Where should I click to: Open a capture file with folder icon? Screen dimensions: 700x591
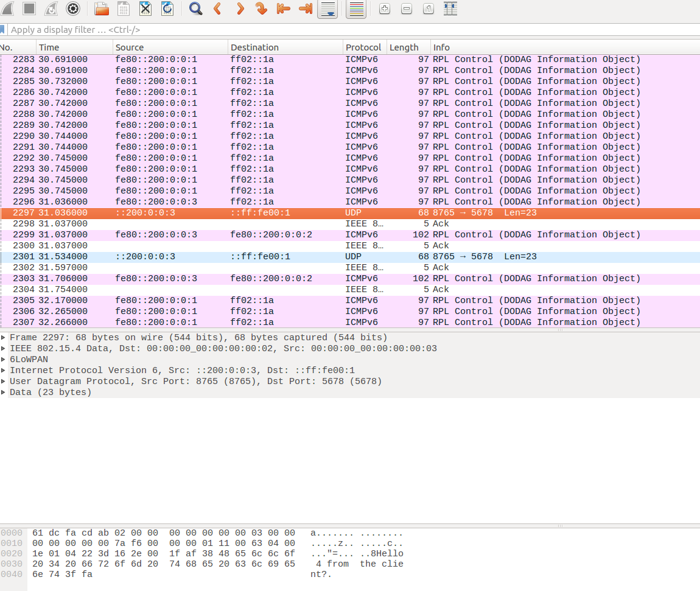pos(102,8)
